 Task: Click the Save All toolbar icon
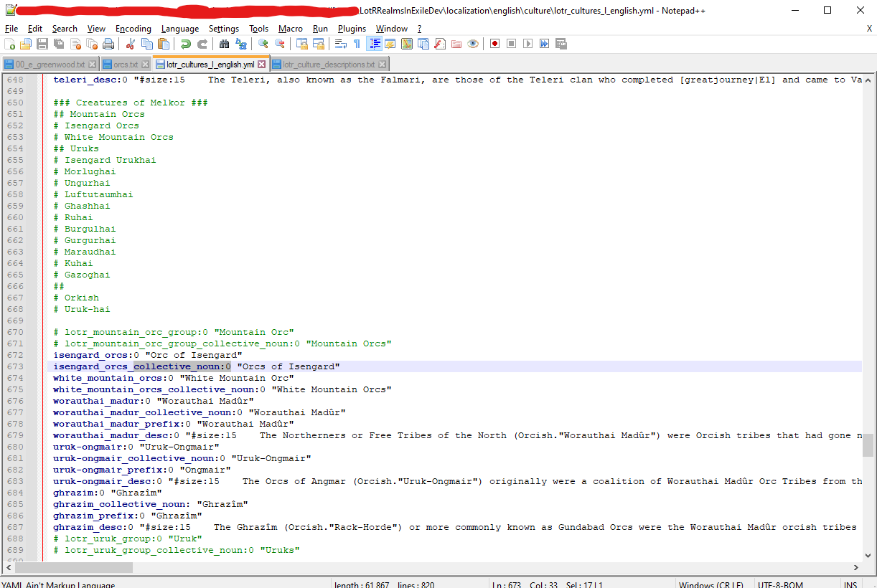[59, 44]
